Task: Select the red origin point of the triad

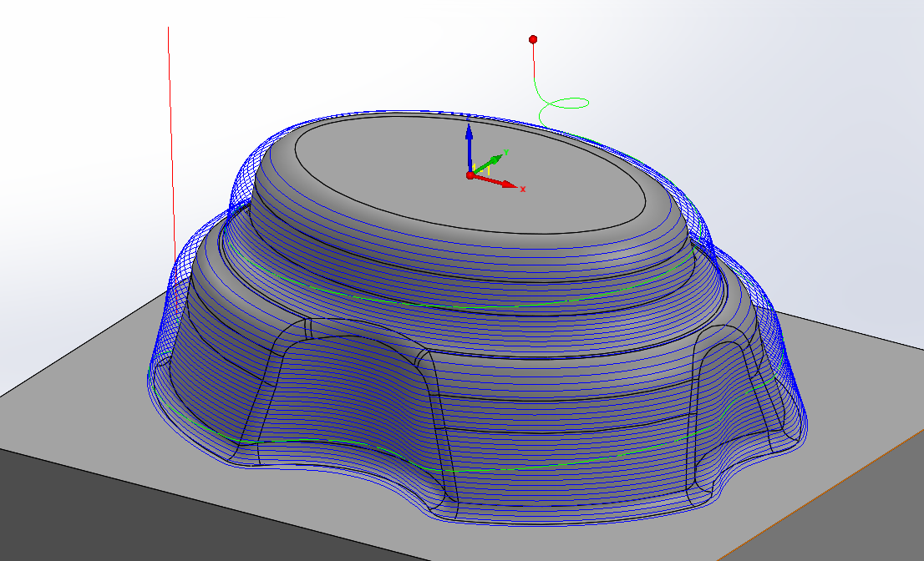Action: (x=470, y=175)
